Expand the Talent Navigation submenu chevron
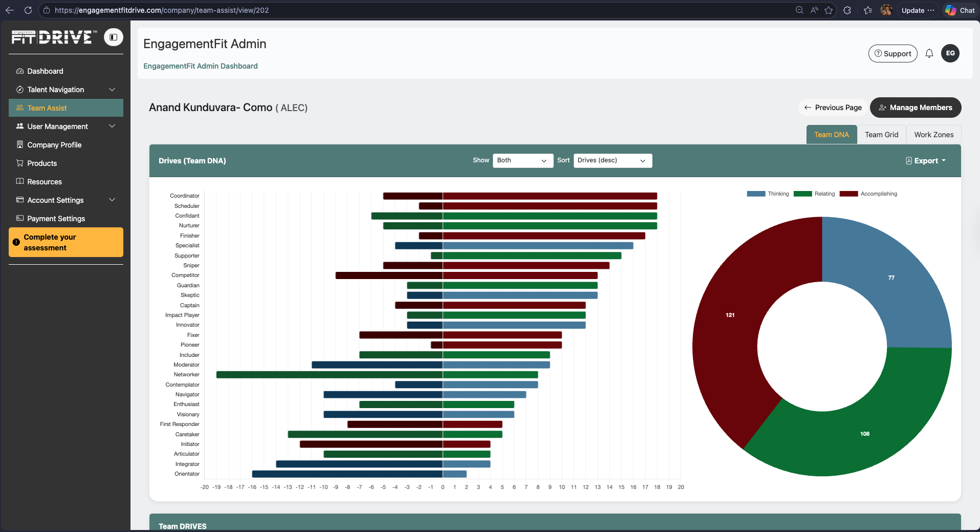Screen dimensions: 980x532 pyautogui.click(x=112, y=90)
